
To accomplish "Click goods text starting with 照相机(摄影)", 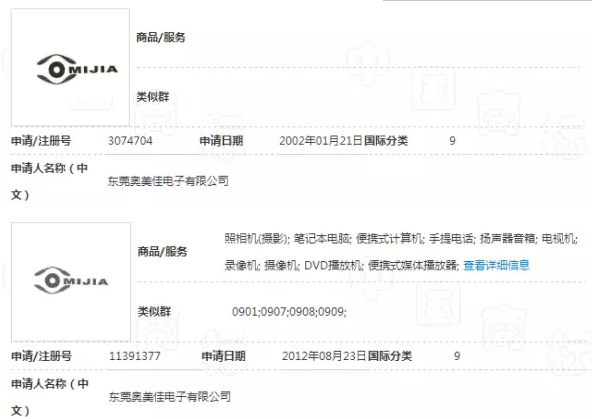I will pyautogui.click(x=401, y=239).
